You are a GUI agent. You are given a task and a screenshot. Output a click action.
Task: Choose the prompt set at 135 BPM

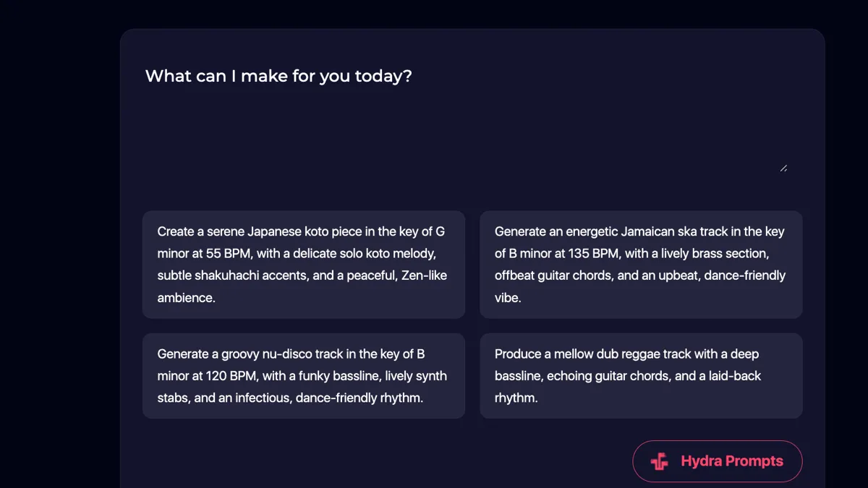coord(641,265)
